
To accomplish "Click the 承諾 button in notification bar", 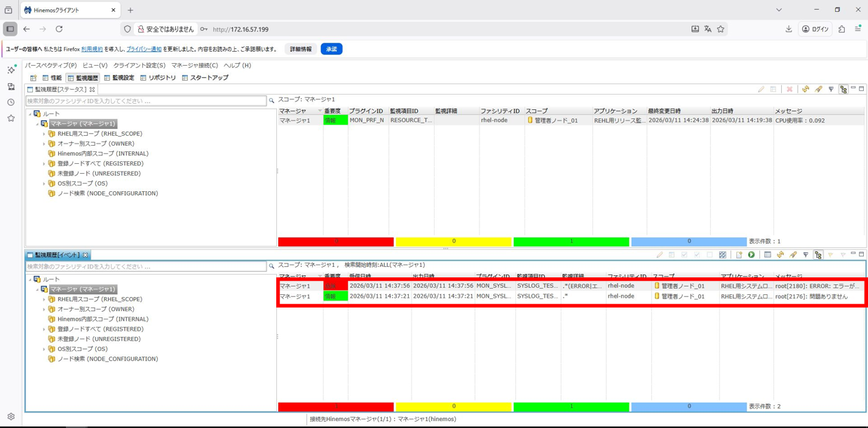I will pos(331,49).
